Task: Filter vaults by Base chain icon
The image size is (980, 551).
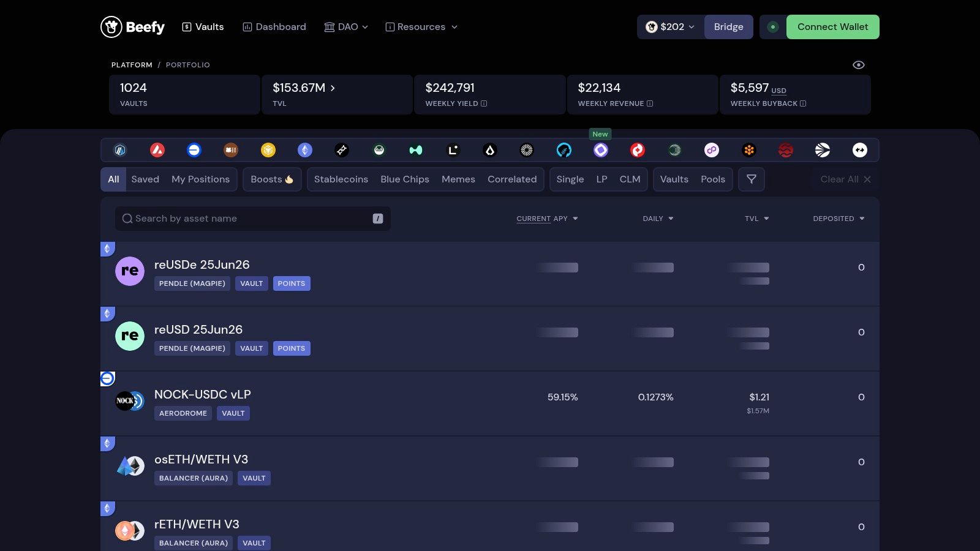Action: [x=194, y=150]
